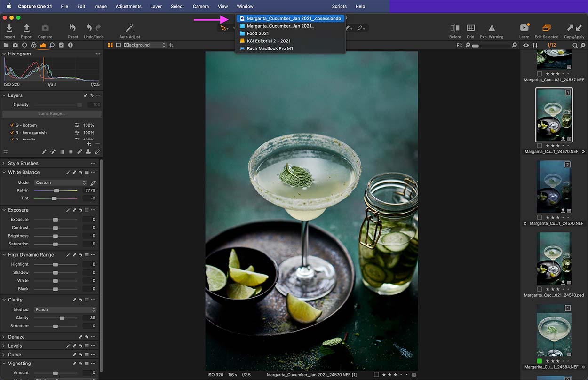The height and width of the screenshot is (380, 588).
Task: Open the Copy/Apply adjustments tool
Action: [570, 28]
